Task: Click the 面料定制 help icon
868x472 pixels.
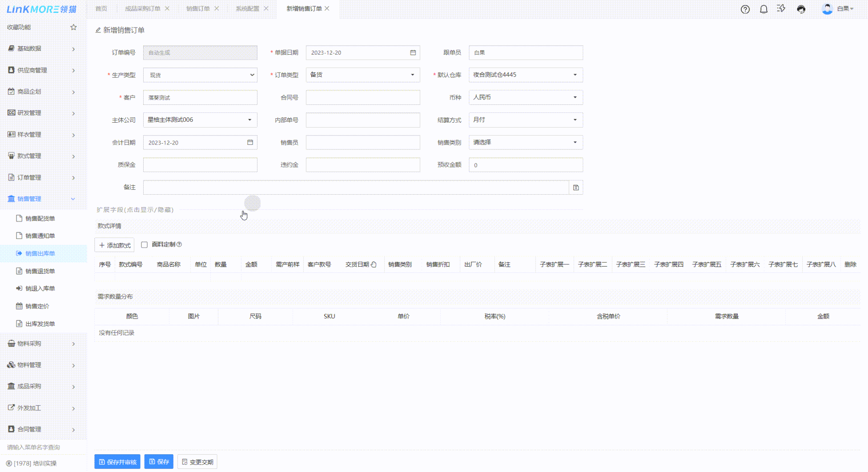Action: (x=179, y=244)
